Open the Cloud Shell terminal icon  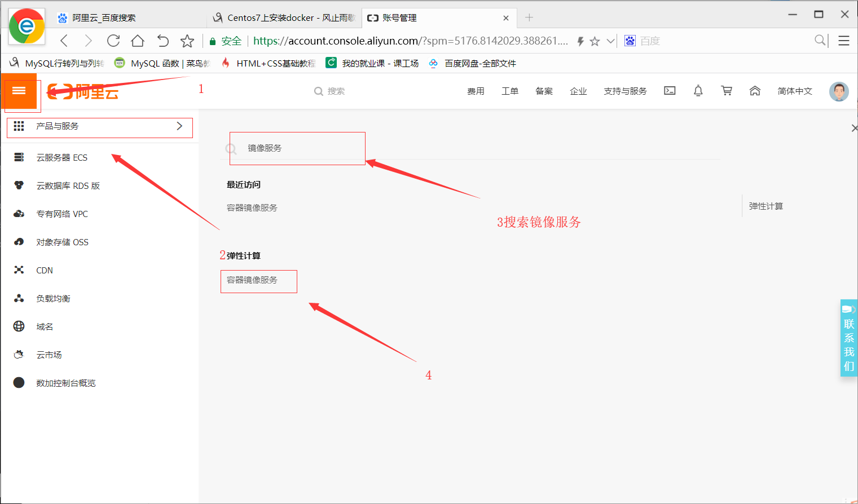pos(670,91)
